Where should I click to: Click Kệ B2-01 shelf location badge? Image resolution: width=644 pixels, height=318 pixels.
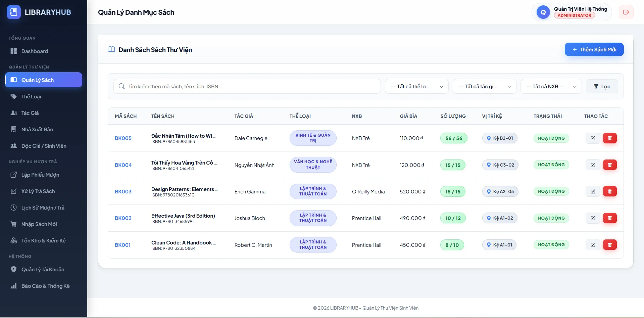pos(500,138)
